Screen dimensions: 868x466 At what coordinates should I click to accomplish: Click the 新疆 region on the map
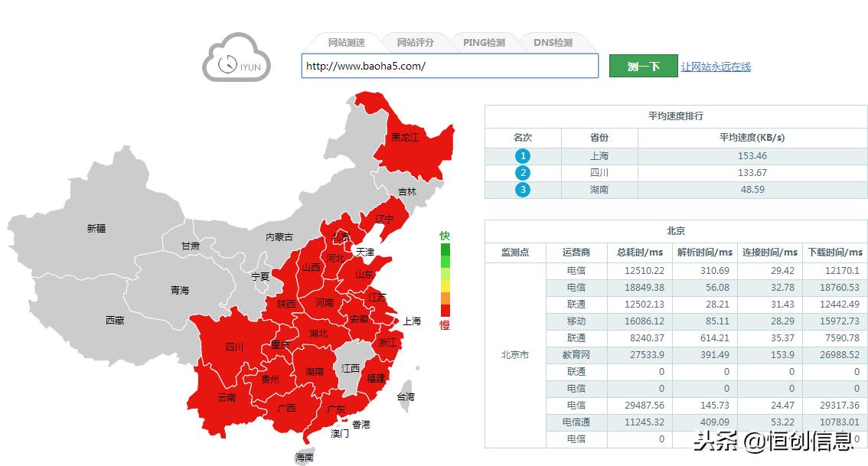tap(96, 228)
